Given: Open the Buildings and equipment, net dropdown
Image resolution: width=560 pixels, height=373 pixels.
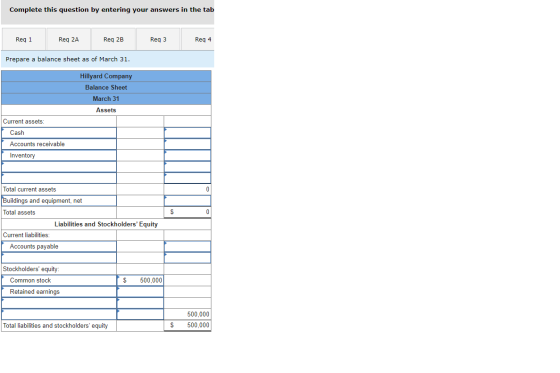Looking at the screenshot, I should coord(59,201).
